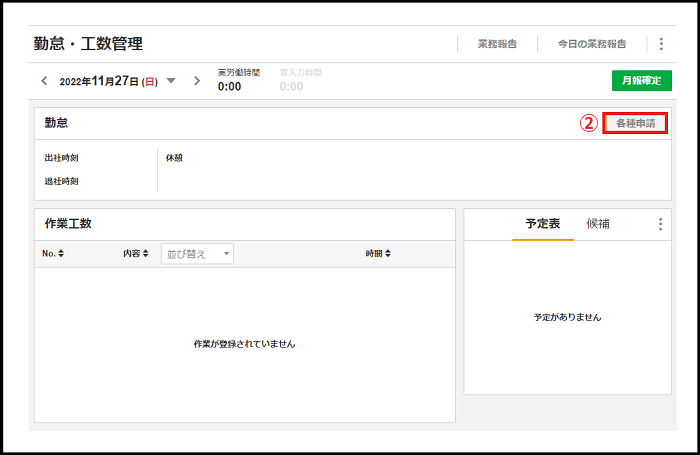This screenshot has width=700, height=455.
Task: Click the 退社時刻 label
Action: click(61, 181)
